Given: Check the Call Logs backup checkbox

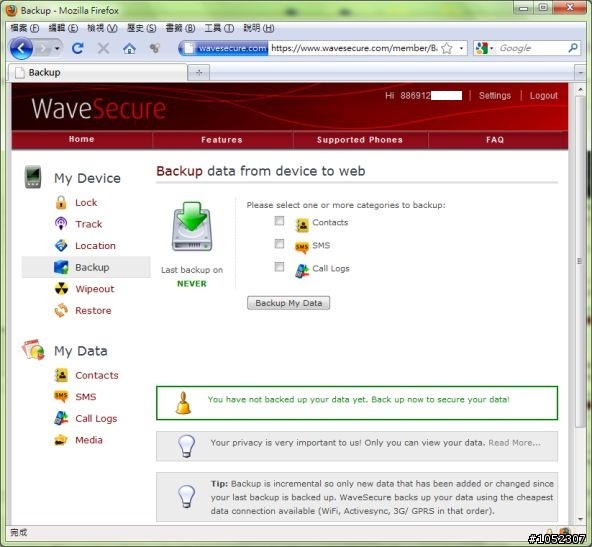Looking at the screenshot, I should click(279, 267).
